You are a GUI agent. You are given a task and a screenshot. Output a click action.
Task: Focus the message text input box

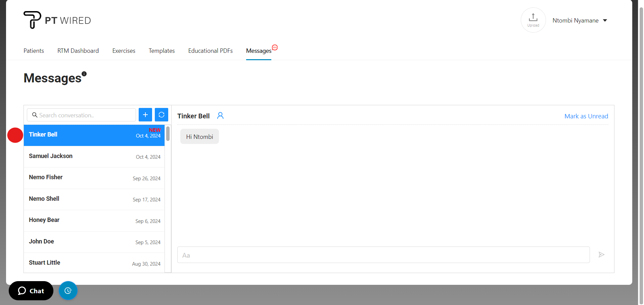[x=383, y=255]
